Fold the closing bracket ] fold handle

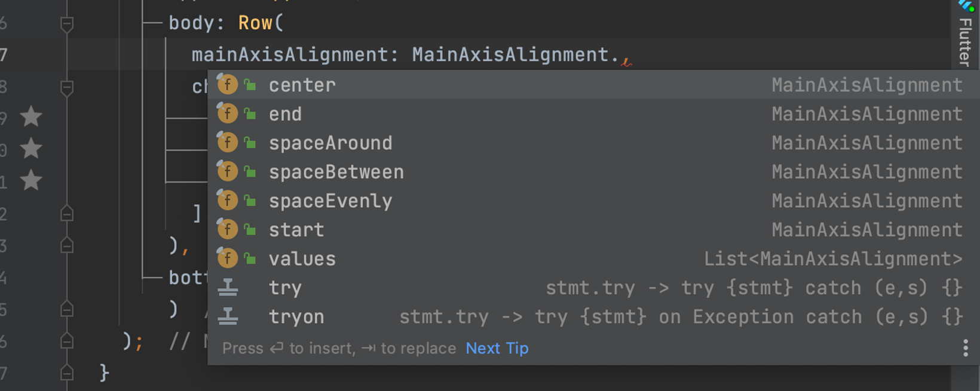pos(67,213)
